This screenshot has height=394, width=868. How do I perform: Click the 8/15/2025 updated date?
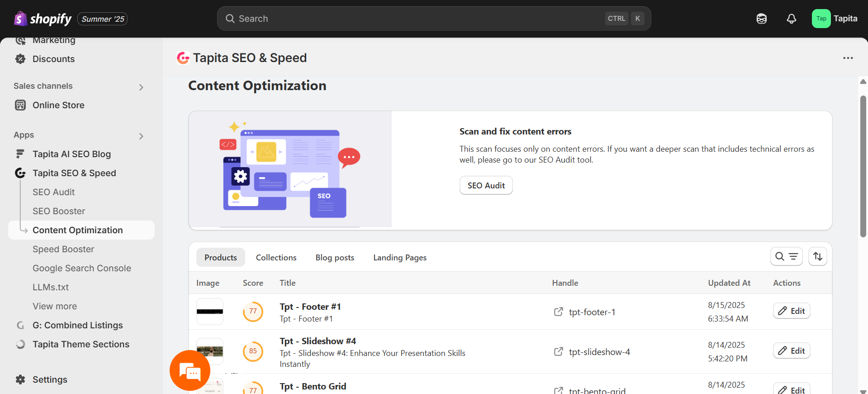coord(726,305)
